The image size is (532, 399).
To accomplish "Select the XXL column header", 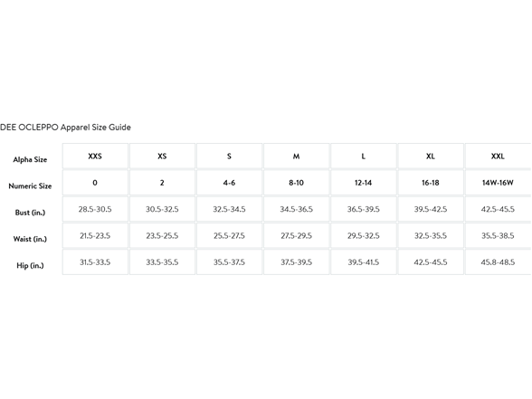I will (x=498, y=156).
